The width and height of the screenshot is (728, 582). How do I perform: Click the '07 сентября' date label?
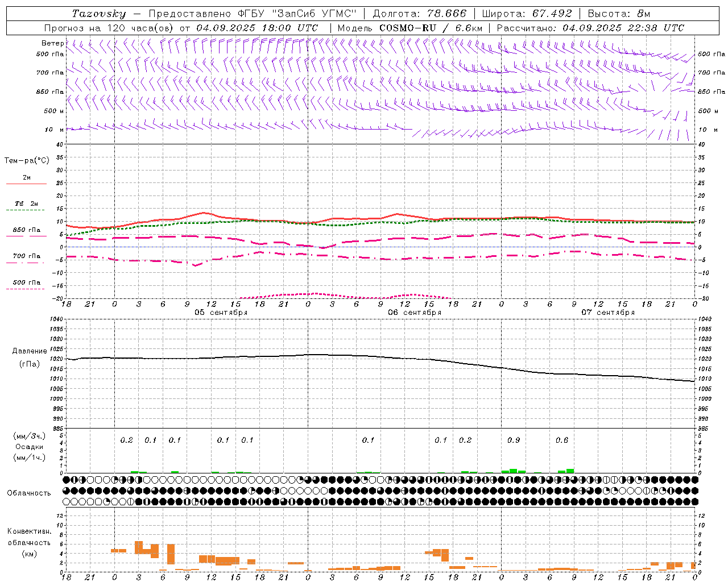[x=608, y=312]
